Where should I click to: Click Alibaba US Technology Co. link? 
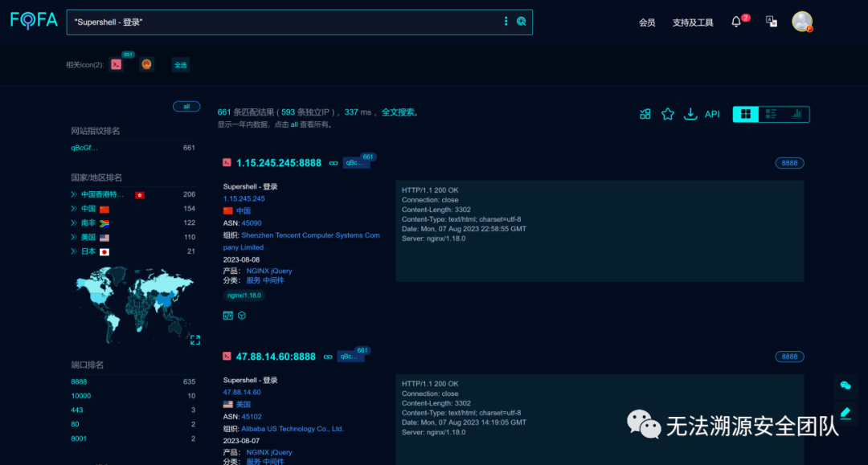[x=293, y=429]
